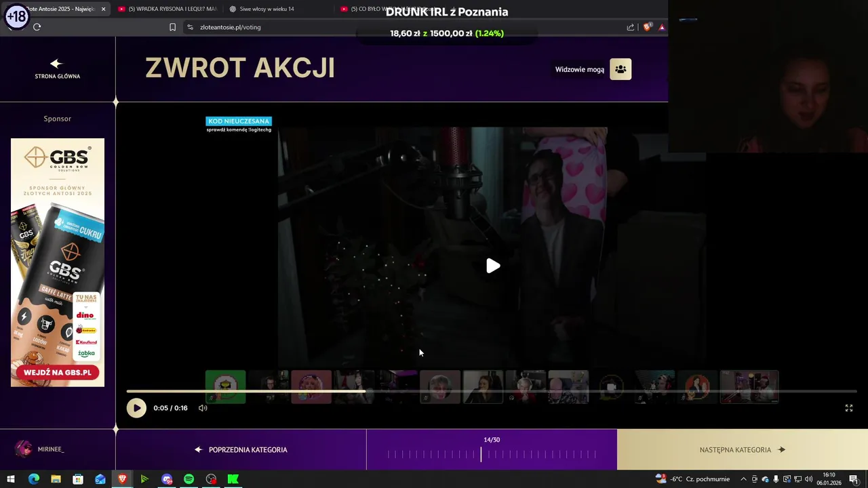Open the weather widget showing -6°C
The width and height of the screenshot is (868, 488).
click(692, 479)
